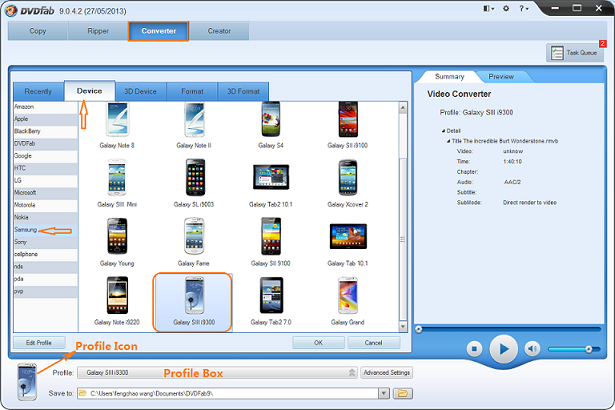Select Microsoft in the brand list
This screenshot has height=410, width=615.
tap(45, 193)
